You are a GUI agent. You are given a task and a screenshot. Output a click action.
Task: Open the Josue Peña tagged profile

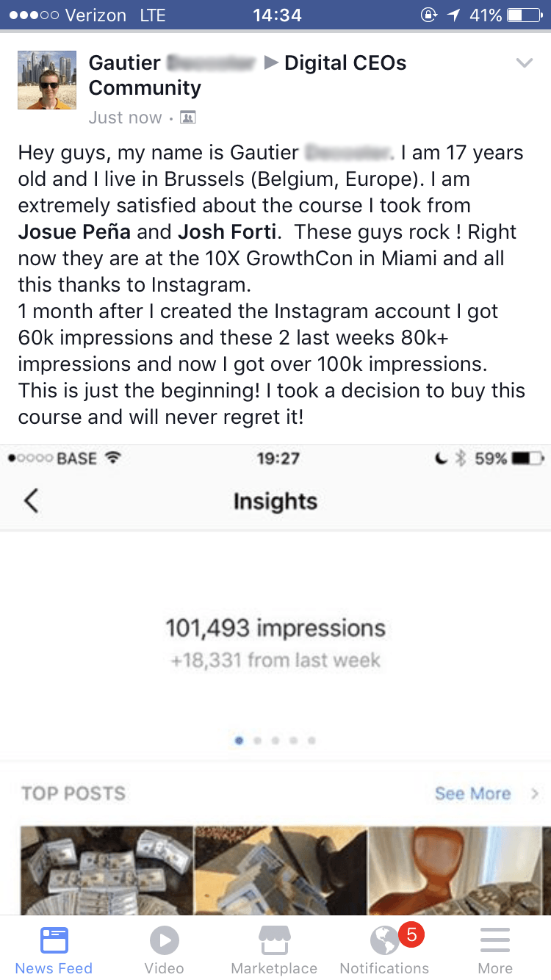point(74,232)
